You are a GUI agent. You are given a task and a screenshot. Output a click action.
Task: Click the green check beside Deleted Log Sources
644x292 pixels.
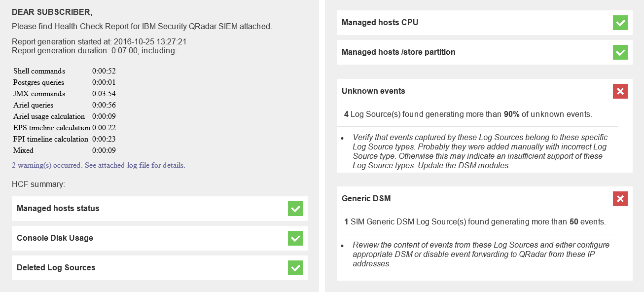(295, 268)
